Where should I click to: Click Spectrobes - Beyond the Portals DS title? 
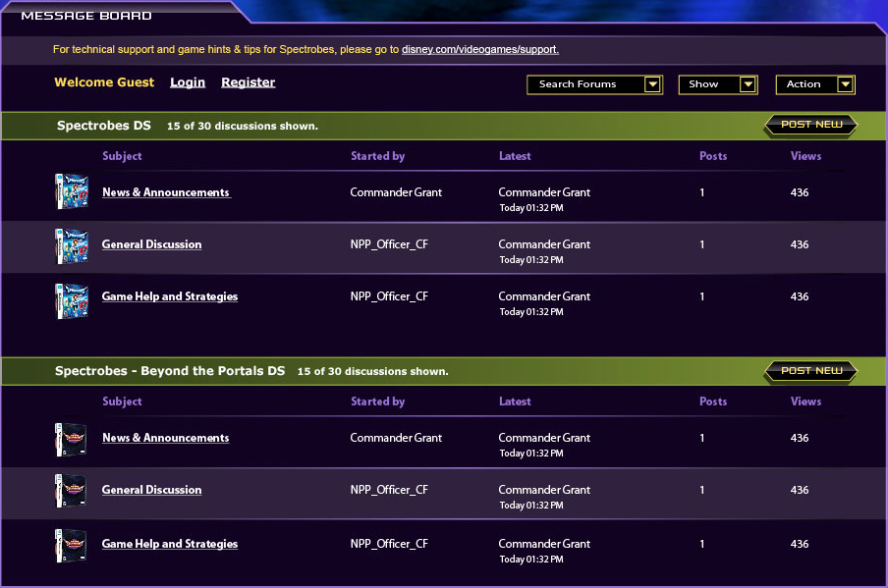tap(170, 371)
